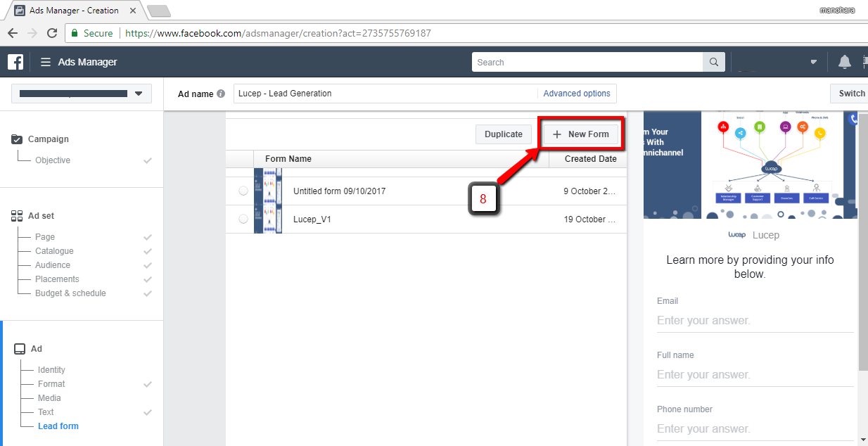Select the Lucep_V1 radio button
Viewport: 868px width, 446px height.
[243, 219]
